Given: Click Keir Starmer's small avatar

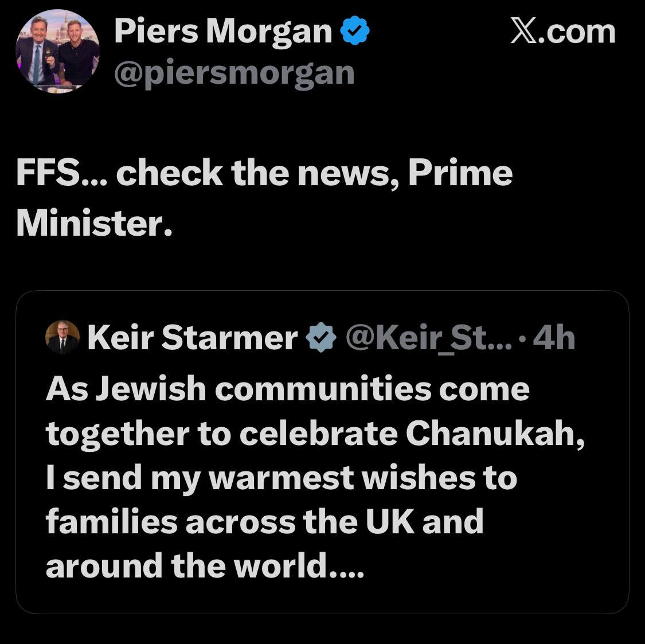Looking at the screenshot, I should 61,337.
